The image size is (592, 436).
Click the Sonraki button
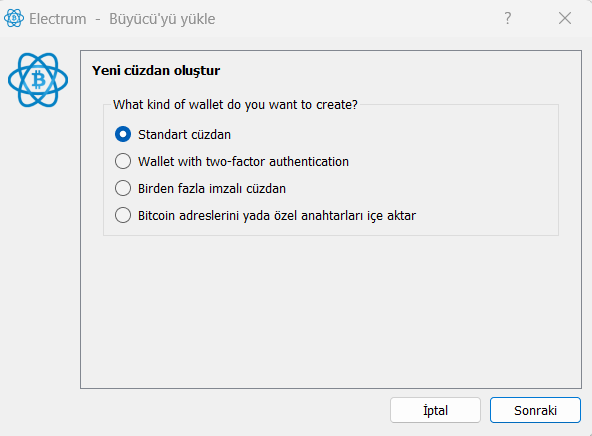(x=535, y=410)
